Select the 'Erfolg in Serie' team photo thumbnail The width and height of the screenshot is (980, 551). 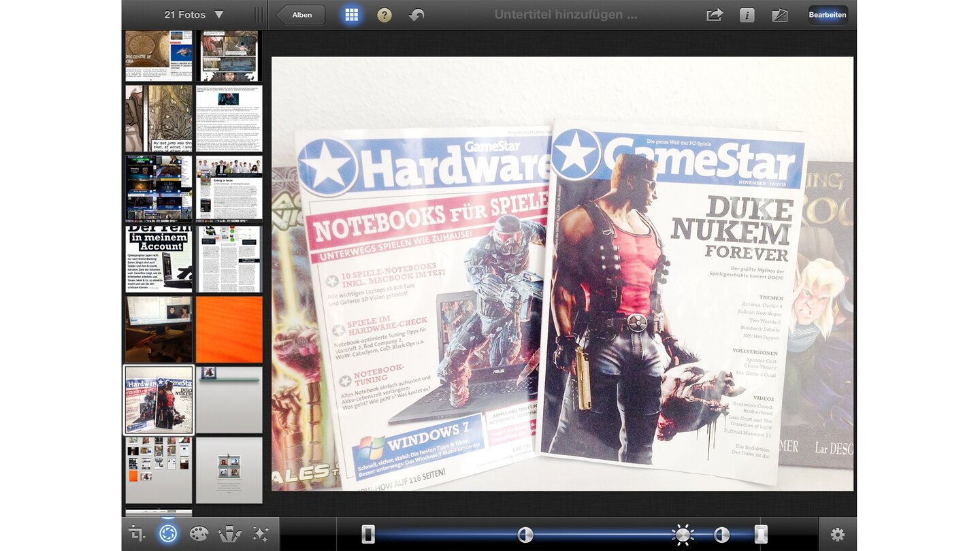[x=229, y=188]
